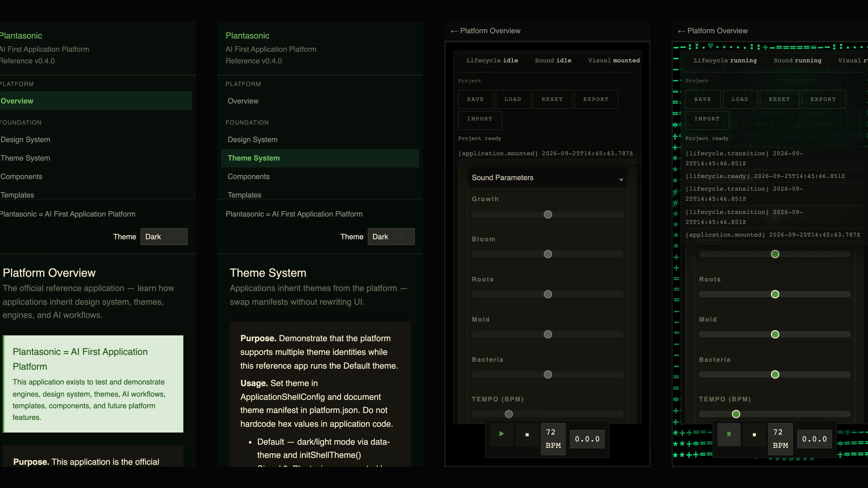Image resolution: width=868 pixels, height=488 pixels.
Task: Click the 'Lifecycle idle' status text
Action: pos(492,60)
